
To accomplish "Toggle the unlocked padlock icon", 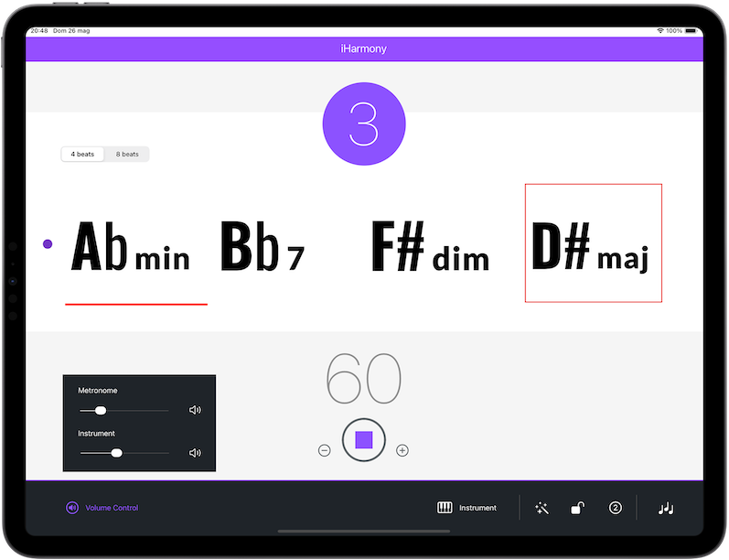I will 577,508.
